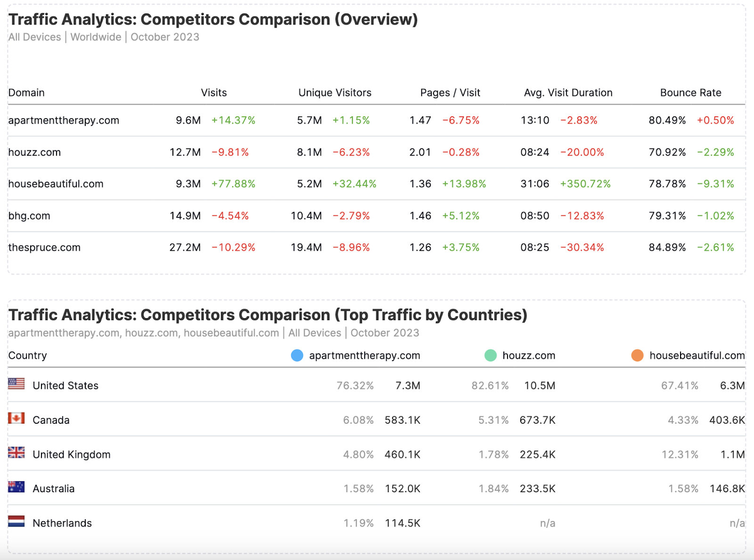Click the Country column header
This screenshot has height=560, width=754.
point(28,355)
